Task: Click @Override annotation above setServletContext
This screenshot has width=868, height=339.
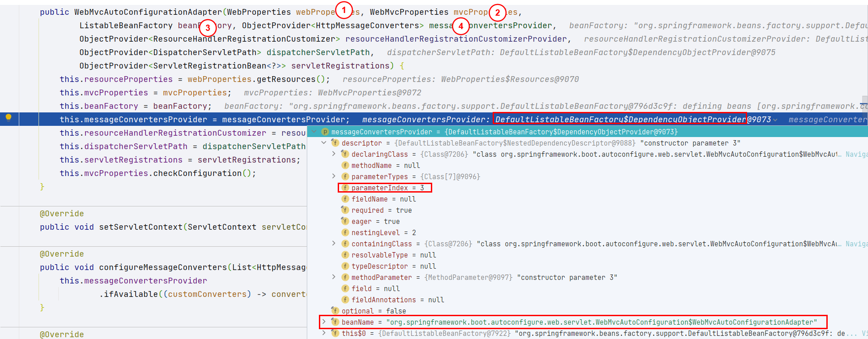Action: point(62,214)
